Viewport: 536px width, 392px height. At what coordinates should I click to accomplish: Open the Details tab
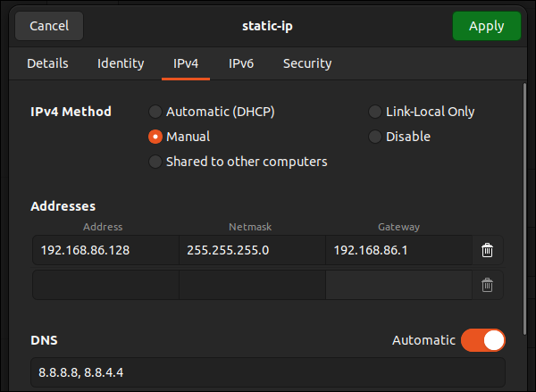pos(47,63)
